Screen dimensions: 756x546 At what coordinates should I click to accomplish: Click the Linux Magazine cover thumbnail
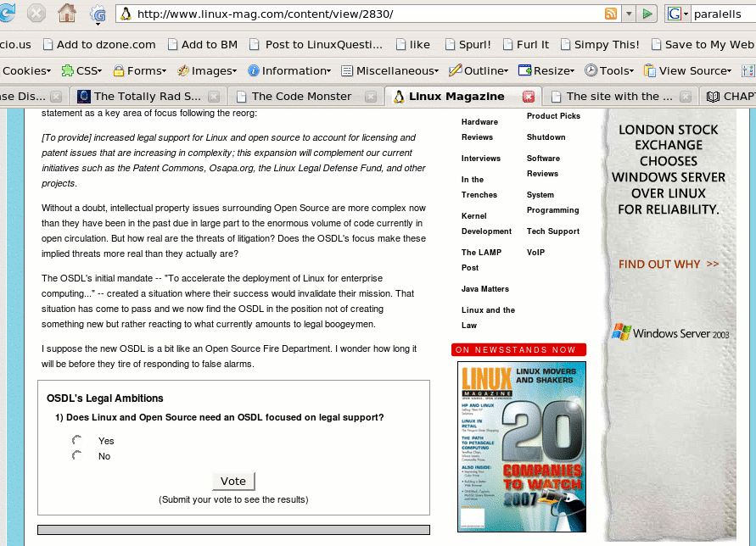pos(521,446)
